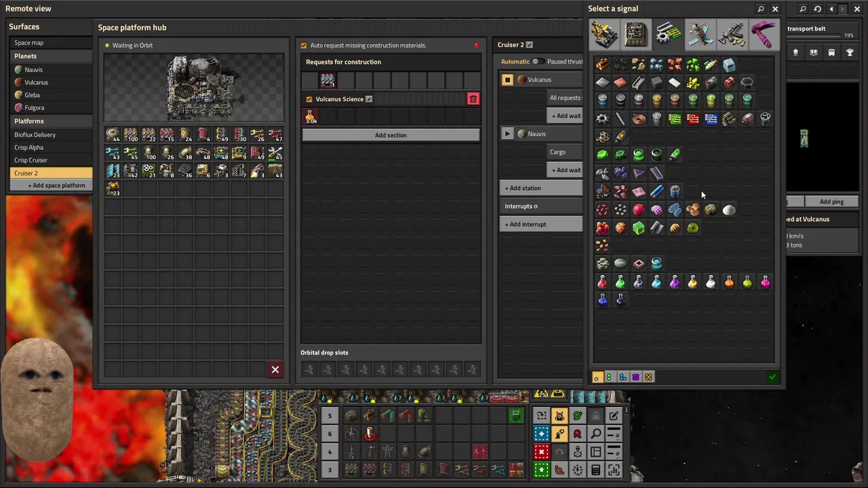Select the sulfur signal
The image size is (868, 488).
pos(693,83)
